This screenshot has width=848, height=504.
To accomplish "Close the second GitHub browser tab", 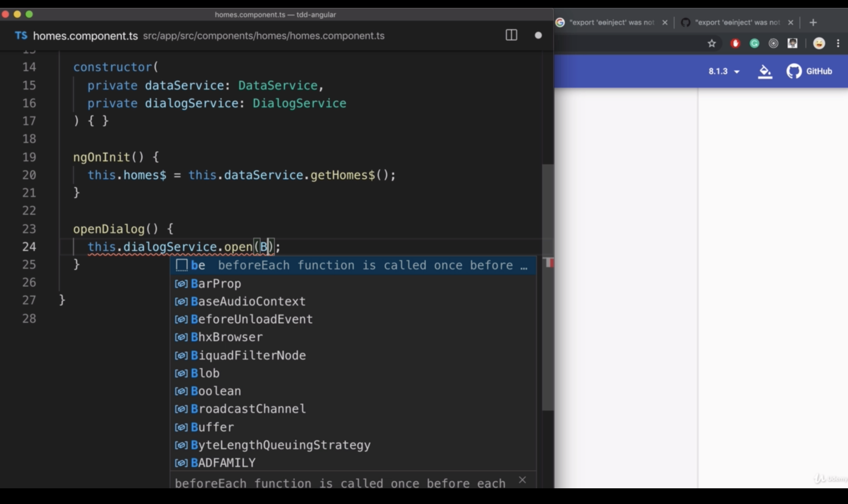I will pyautogui.click(x=791, y=22).
